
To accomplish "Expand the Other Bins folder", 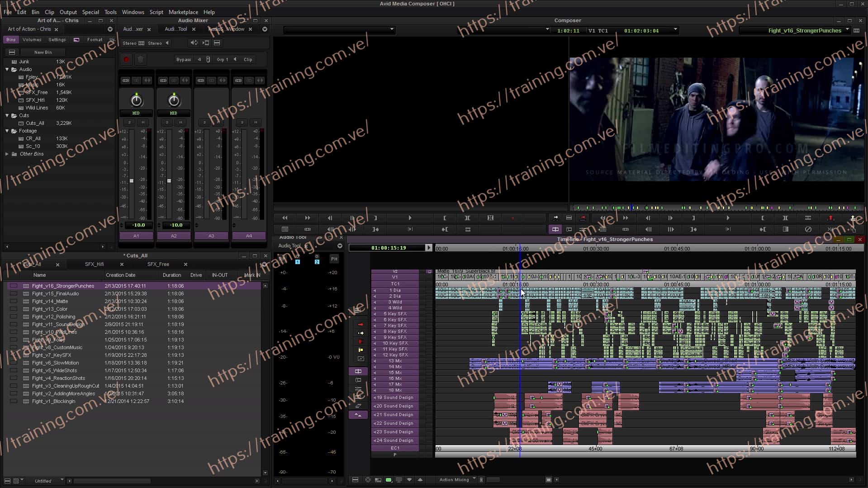I will coord(7,154).
